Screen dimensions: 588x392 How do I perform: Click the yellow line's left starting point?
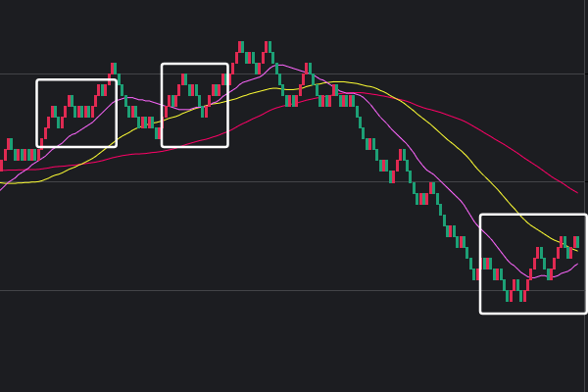click(x=2, y=183)
